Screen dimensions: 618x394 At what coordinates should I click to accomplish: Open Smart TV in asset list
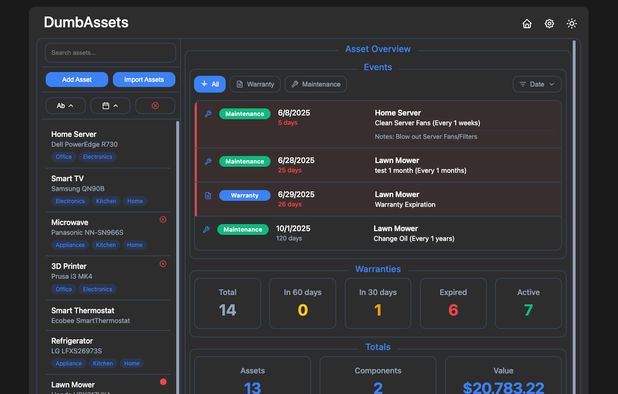click(108, 190)
